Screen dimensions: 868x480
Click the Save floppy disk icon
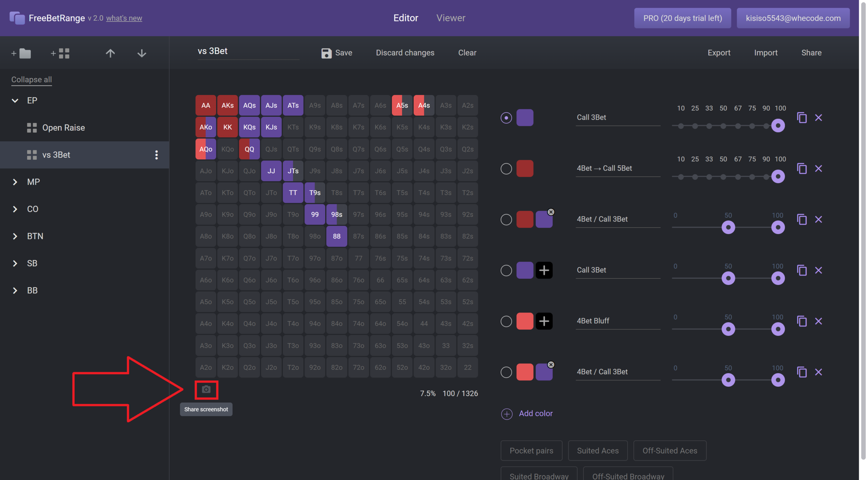click(x=326, y=53)
